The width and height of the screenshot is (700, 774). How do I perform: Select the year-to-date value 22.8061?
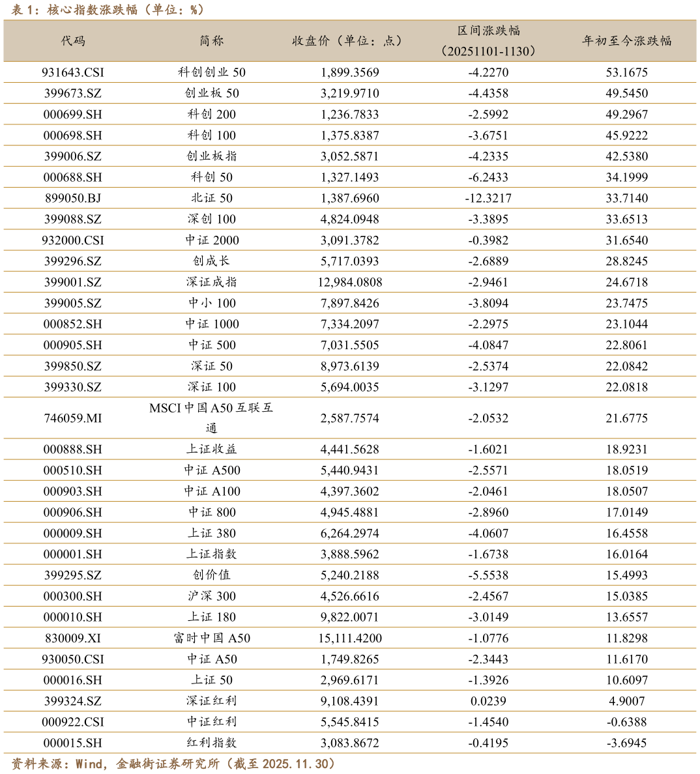(x=627, y=345)
